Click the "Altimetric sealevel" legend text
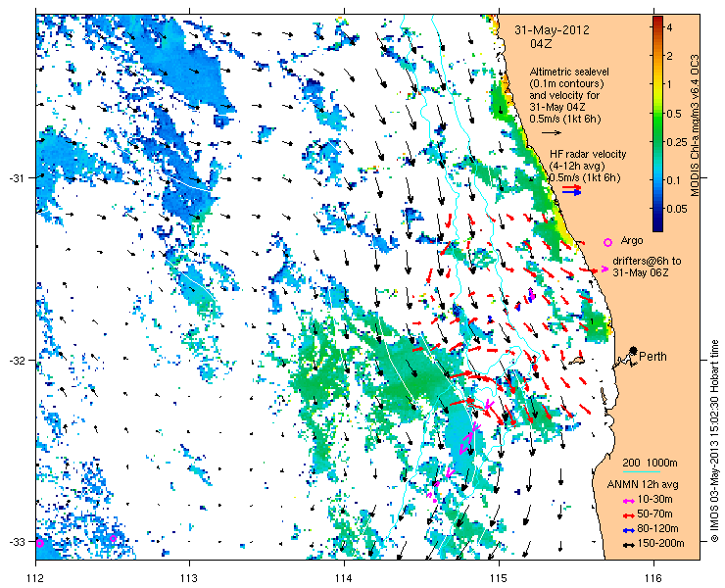 pyautogui.click(x=568, y=73)
